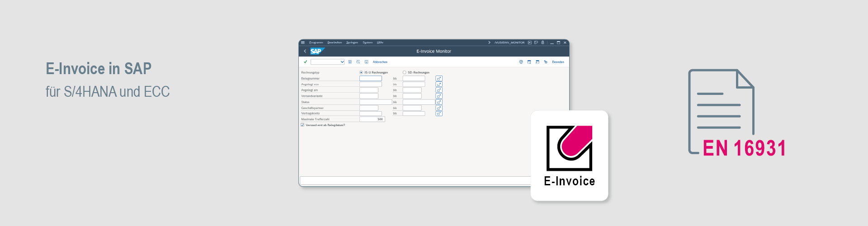Open multiple selection for Vertragskonto
868x226 pixels.
coord(439,113)
